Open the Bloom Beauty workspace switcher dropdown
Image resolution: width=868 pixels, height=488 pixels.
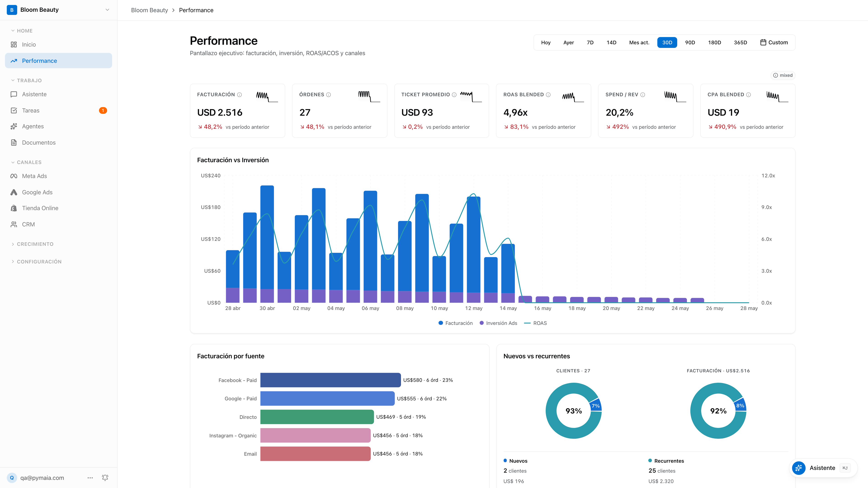tap(58, 10)
